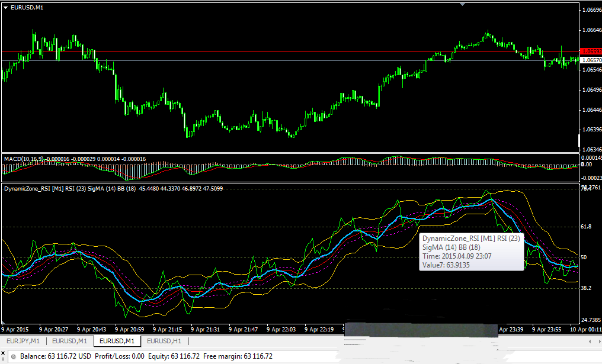Click the terminal panel drag grip below X
This screenshot has width=602, height=364.
(3, 360)
